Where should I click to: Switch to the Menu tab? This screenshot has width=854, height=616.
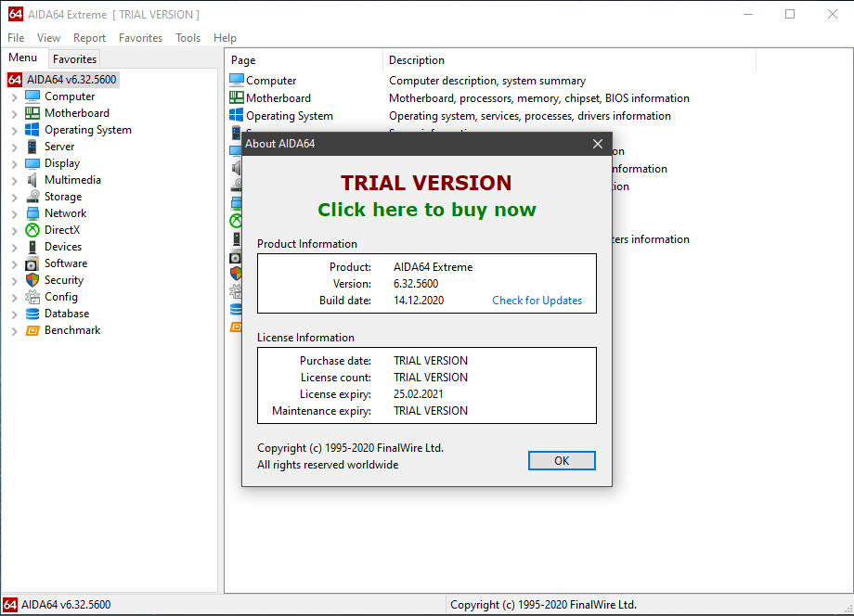point(23,58)
